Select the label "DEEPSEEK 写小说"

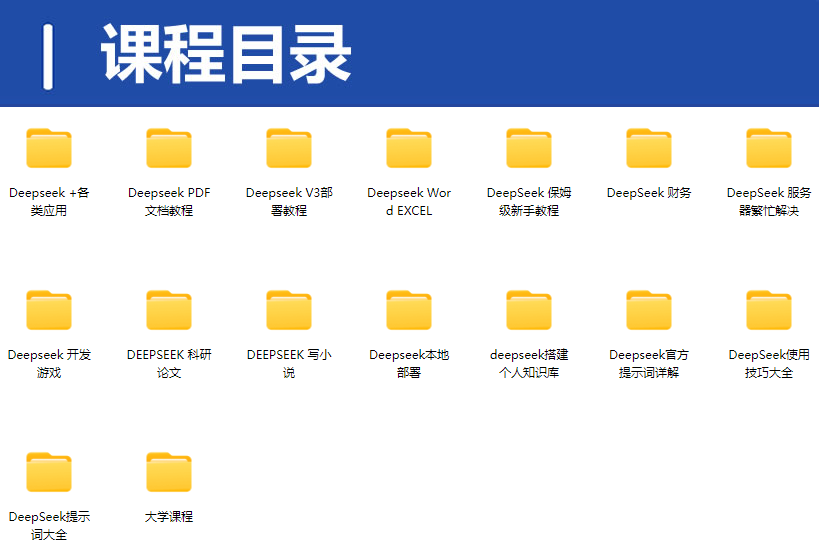[289, 363]
